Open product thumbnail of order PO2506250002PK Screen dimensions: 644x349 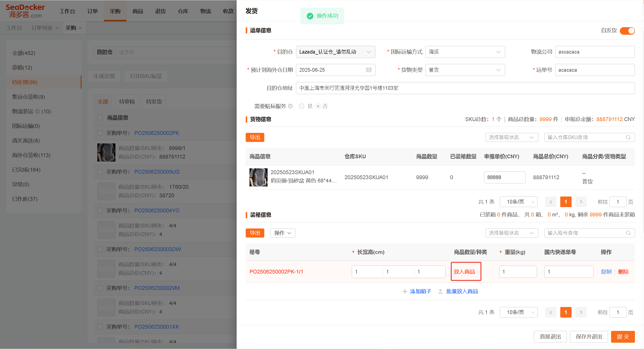[106, 152]
